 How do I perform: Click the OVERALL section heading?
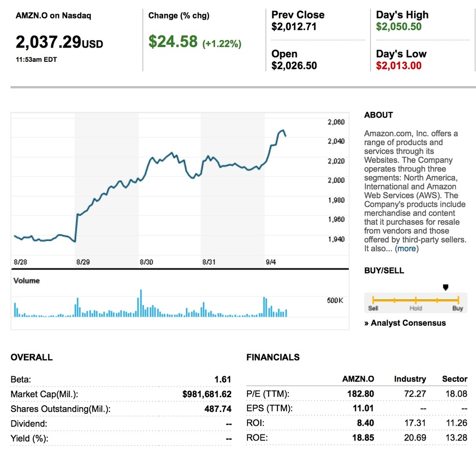pos(31,357)
